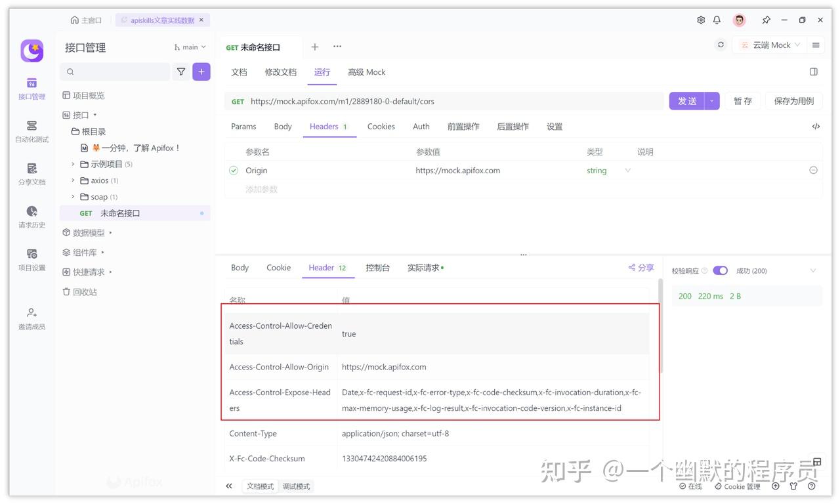Open the filter icon beside the search box
This screenshot has width=840, height=504.
pos(181,71)
